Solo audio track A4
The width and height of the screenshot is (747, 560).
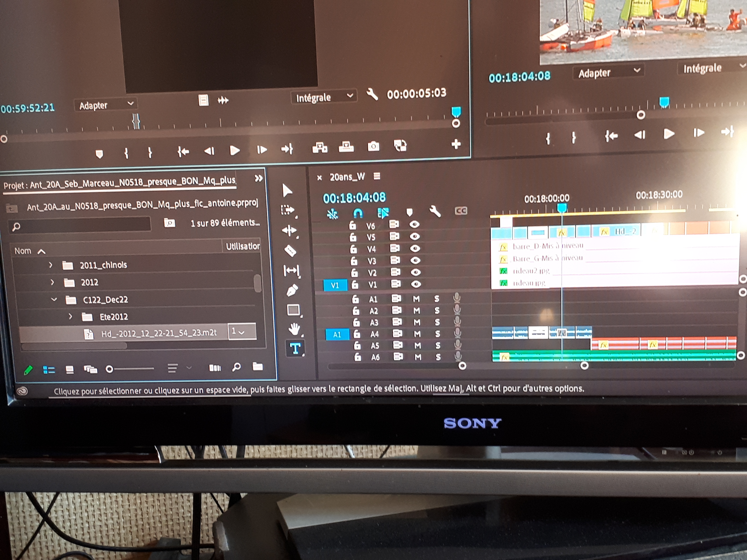[x=437, y=334]
